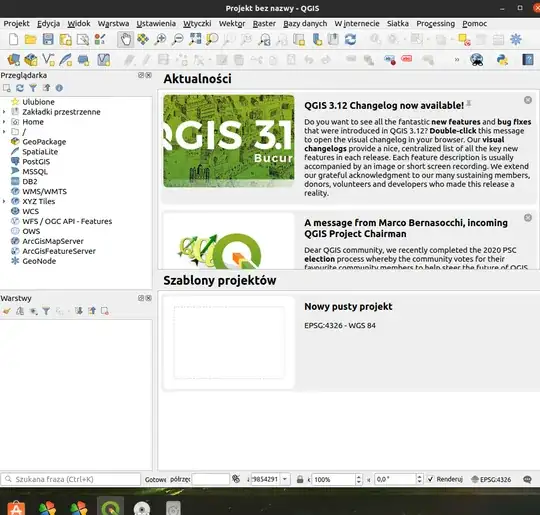Expand the XYZ Tiles node
The width and height of the screenshot is (540, 515).
(x=4, y=202)
